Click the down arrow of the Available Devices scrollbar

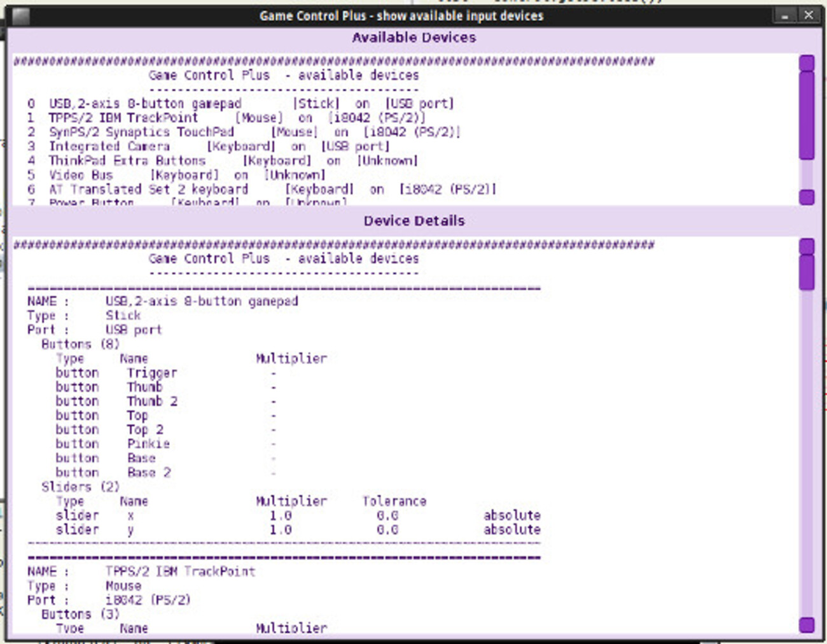[x=807, y=197]
